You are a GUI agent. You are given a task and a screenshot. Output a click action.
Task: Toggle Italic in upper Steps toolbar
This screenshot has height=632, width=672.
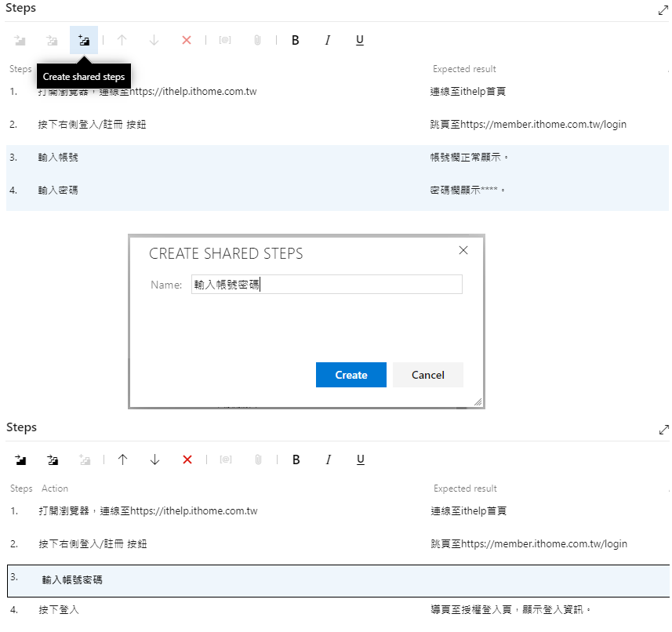(x=328, y=40)
